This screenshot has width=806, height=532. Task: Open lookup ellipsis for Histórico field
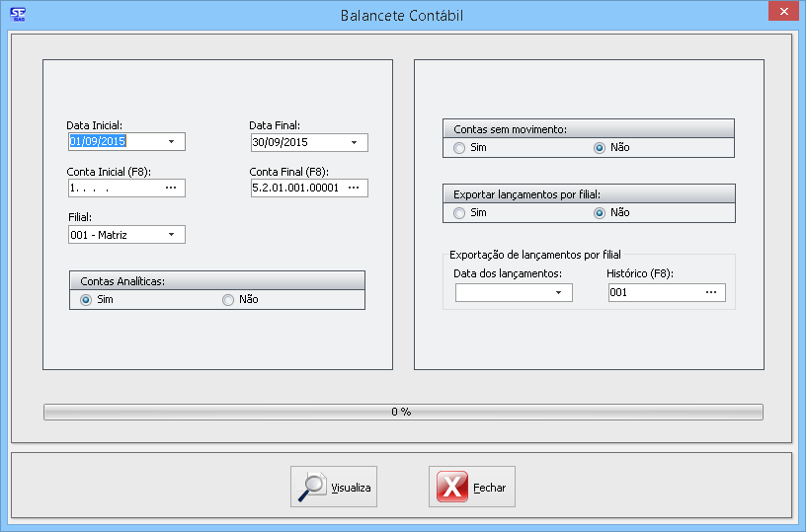pos(711,293)
